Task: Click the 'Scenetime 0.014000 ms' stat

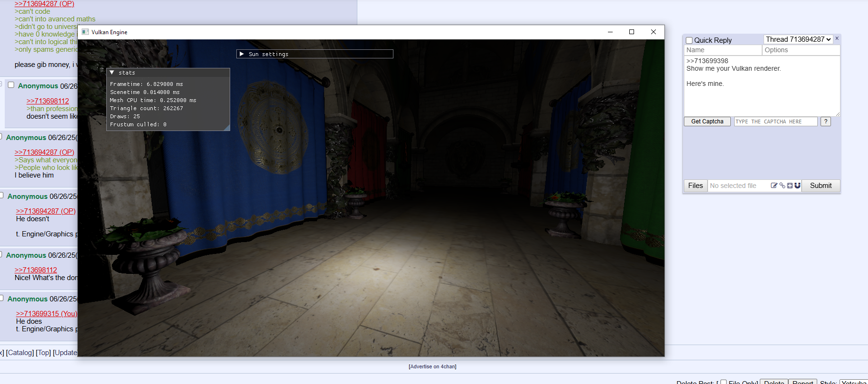Action: pos(145,92)
